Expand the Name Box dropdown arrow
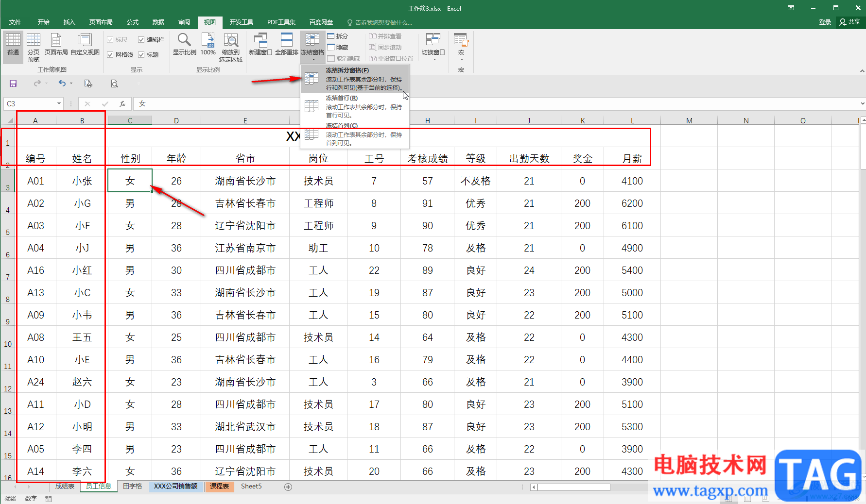 (x=59, y=103)
